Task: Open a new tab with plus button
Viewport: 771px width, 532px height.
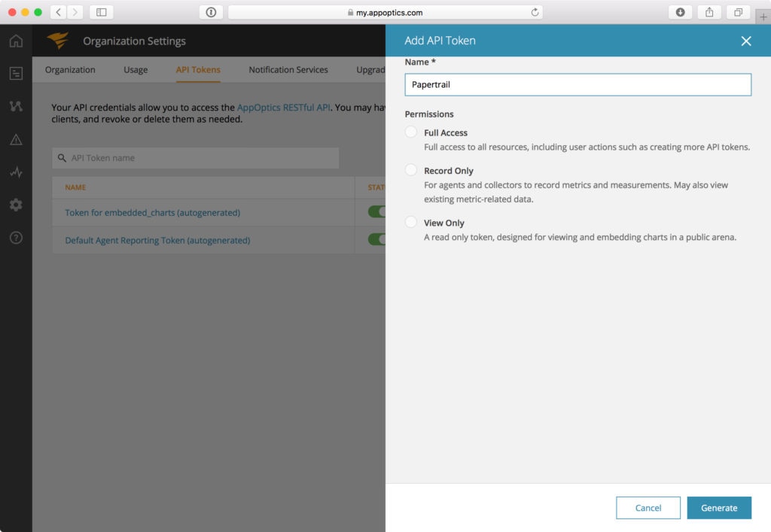Action: [x=763, y=17]
